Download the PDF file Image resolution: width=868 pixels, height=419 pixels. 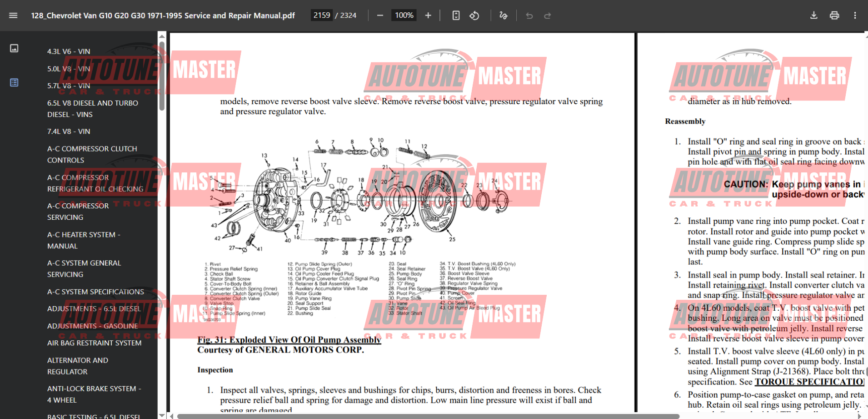[813, 15]
